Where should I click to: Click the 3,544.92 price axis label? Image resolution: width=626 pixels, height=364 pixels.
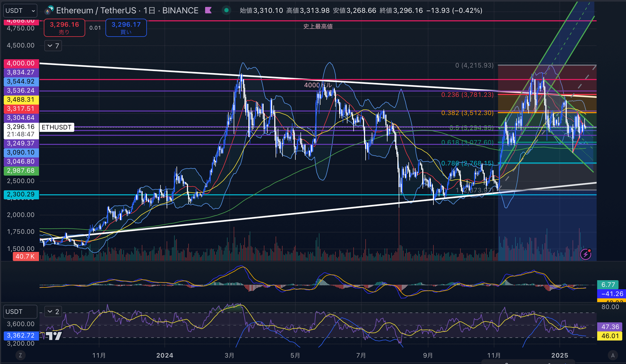click(x=21, y=81)
